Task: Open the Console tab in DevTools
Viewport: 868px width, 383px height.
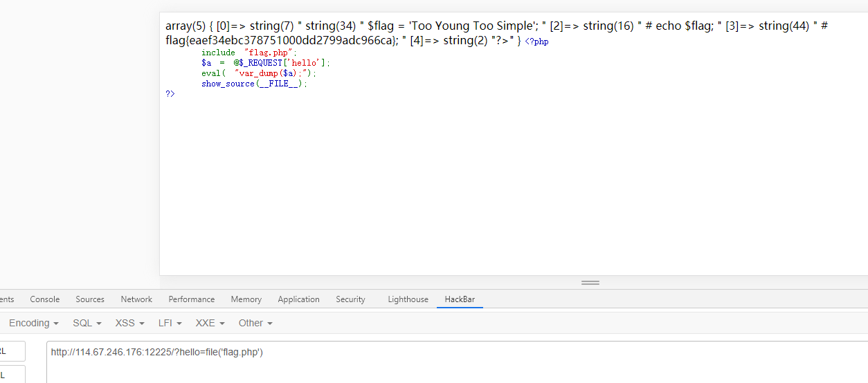Action: (44, 299)
